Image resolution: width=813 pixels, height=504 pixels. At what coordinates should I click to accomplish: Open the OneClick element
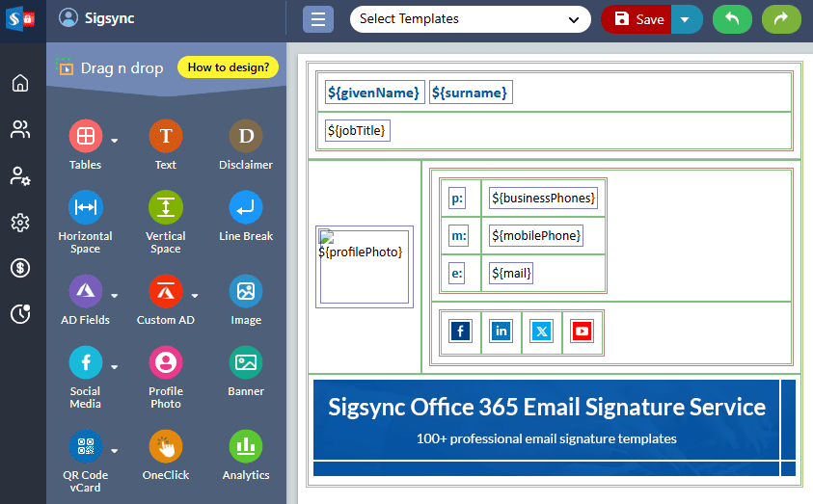click(166, 447)
